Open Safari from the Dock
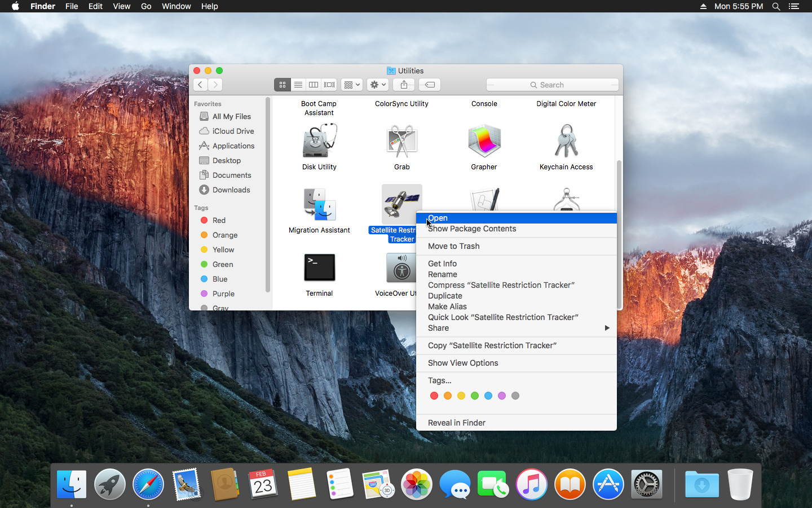This screenshot has width=812, height=508. pos(148,484)
